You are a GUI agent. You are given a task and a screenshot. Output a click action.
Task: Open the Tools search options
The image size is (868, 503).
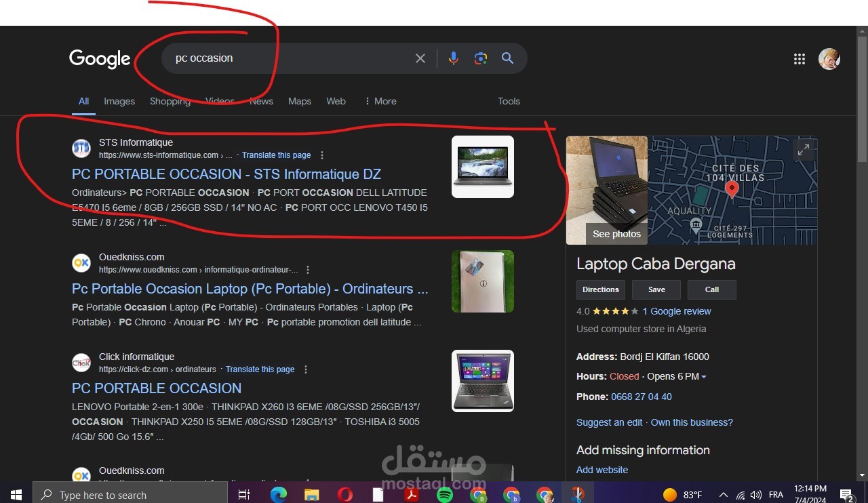click(509, 101)
